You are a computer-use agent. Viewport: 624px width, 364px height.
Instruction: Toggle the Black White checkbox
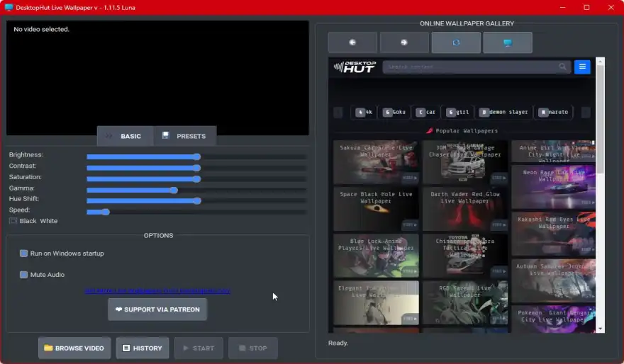(13, 220)
